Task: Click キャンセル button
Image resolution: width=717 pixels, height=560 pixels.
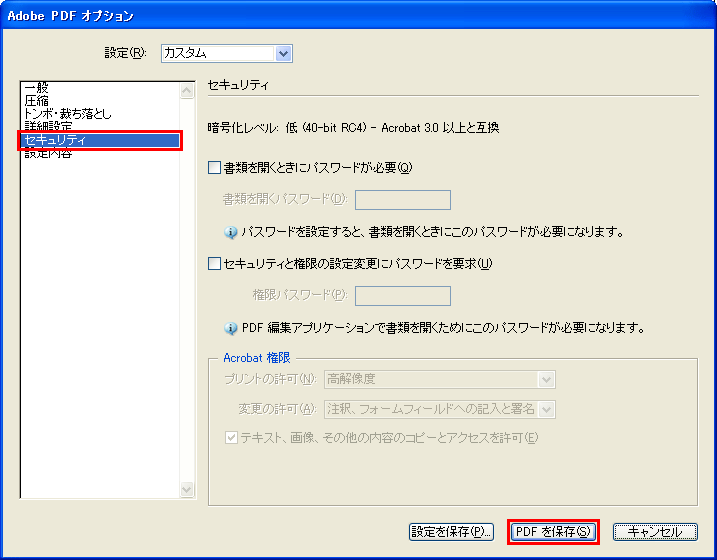Action: pyautogui.click(x=655, y=532)
